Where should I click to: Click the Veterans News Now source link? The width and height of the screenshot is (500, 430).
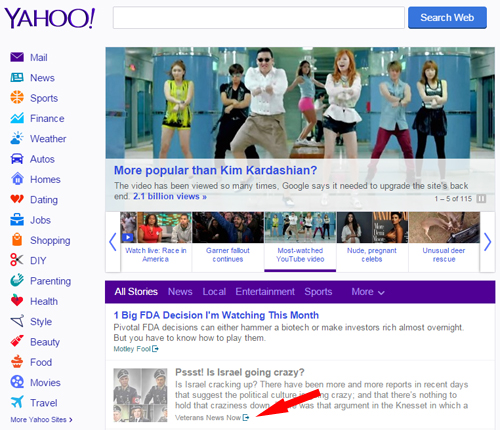(208, 418)
